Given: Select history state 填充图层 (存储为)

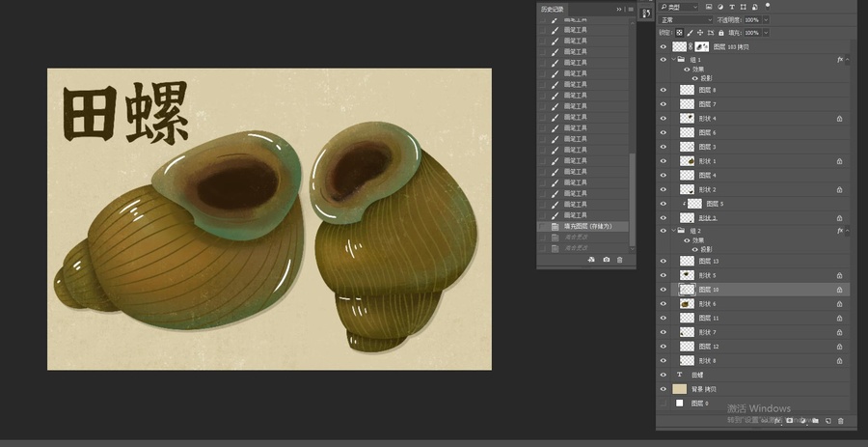Looking at the screenshot, I should 583,226.
